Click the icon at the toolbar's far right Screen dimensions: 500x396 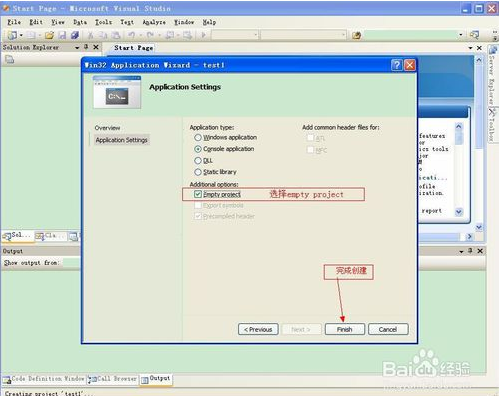(x=474, y=35)
